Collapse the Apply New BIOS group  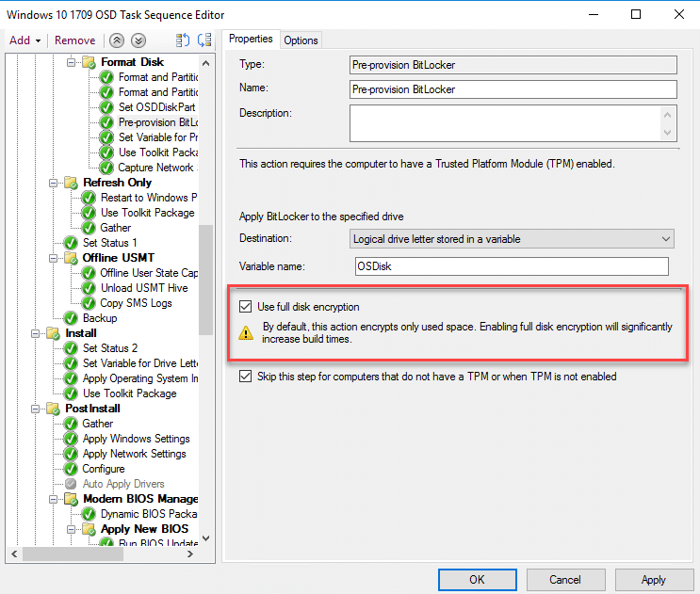click(x=71, y=530)
